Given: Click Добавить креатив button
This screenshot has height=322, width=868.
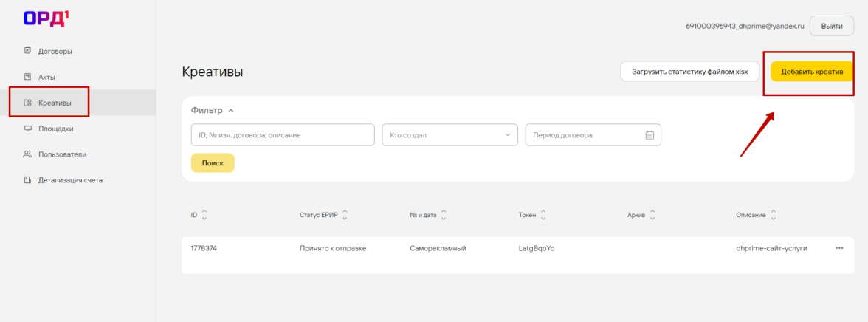Looking at the screenshot, I should coord(812,72).
